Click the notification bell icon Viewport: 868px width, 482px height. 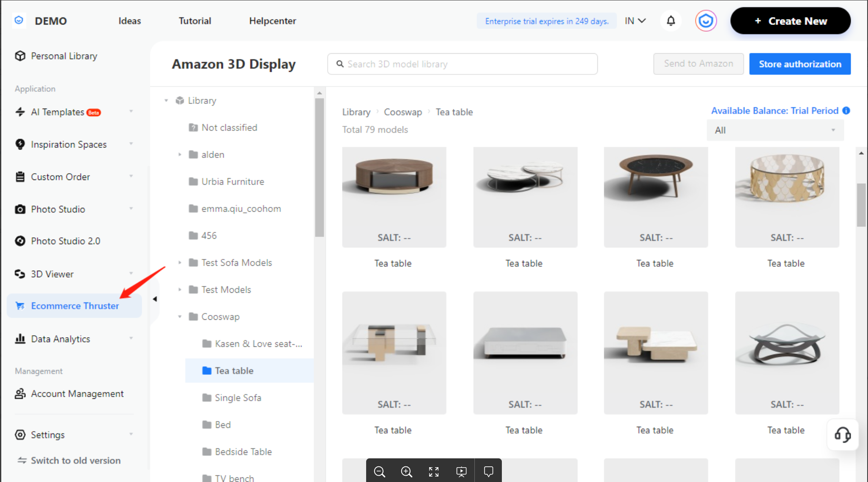[671, 21]
